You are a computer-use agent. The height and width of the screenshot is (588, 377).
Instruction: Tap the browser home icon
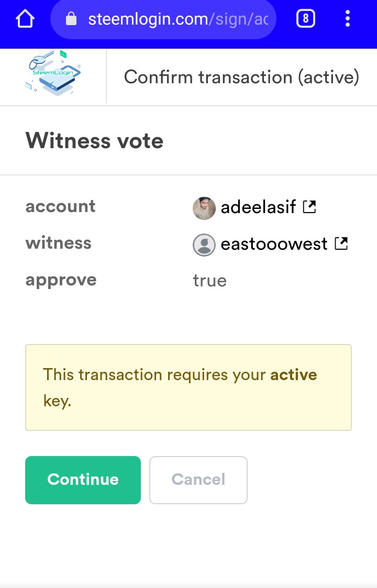pos(25,19)
